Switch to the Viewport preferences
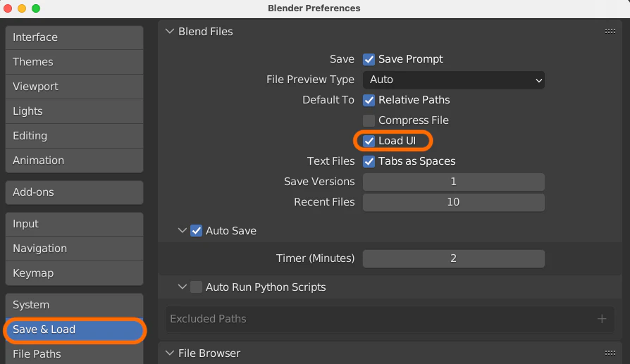The width and height of the screenshot is (630, 364). [74, 87]
